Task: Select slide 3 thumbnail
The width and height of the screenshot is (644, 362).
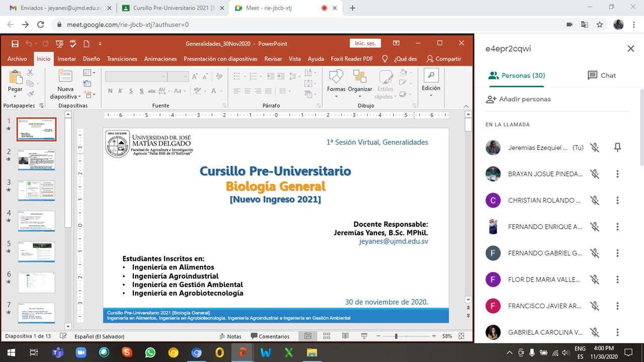Action: pyautogui.click(x=37, y=191)
